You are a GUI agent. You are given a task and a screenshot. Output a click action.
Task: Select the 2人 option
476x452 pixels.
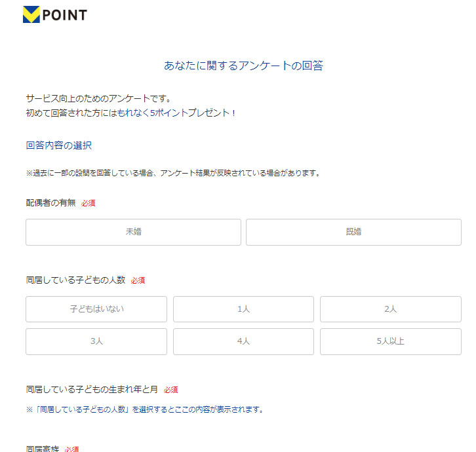point(390,309)
